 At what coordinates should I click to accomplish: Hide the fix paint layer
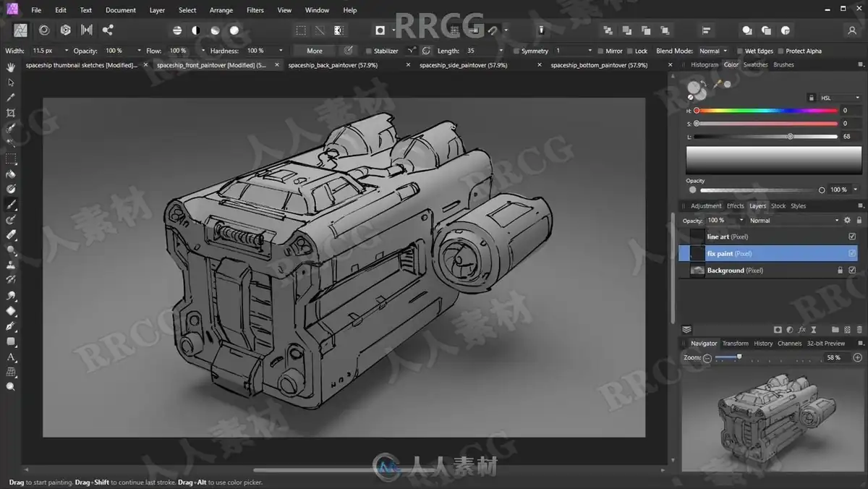pos(852,253)
